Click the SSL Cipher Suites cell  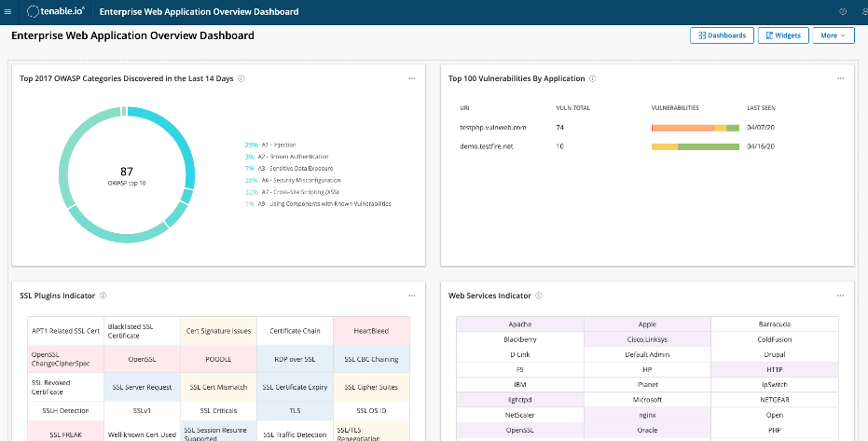(x=371, y=387)
